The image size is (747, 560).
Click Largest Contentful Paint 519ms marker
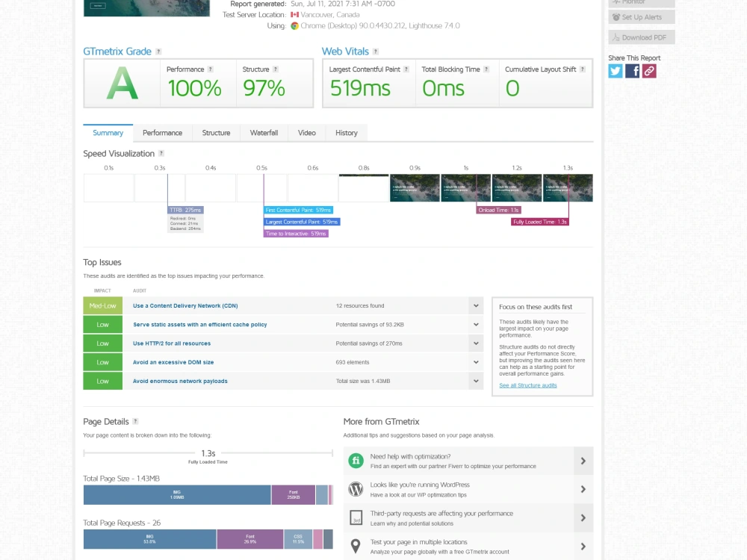[302, 222]
